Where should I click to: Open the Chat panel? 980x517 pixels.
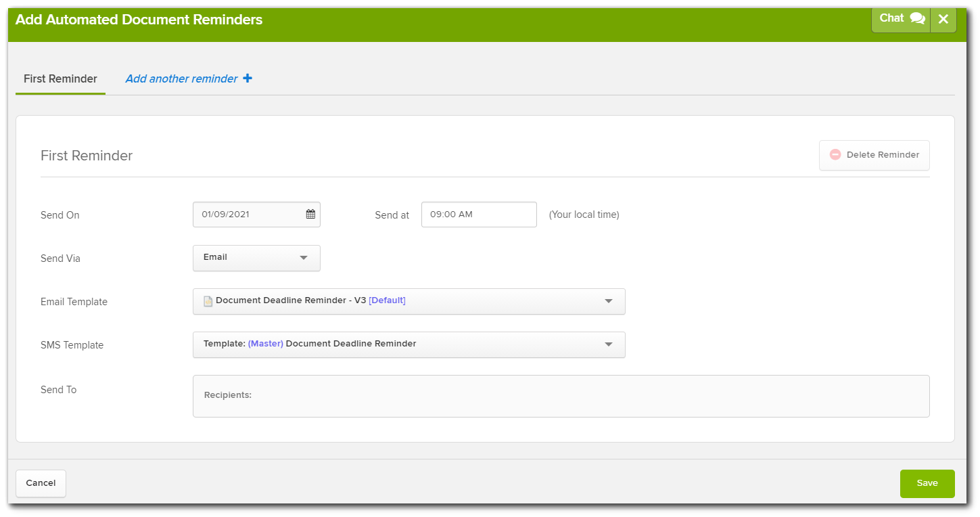point(901,19)
